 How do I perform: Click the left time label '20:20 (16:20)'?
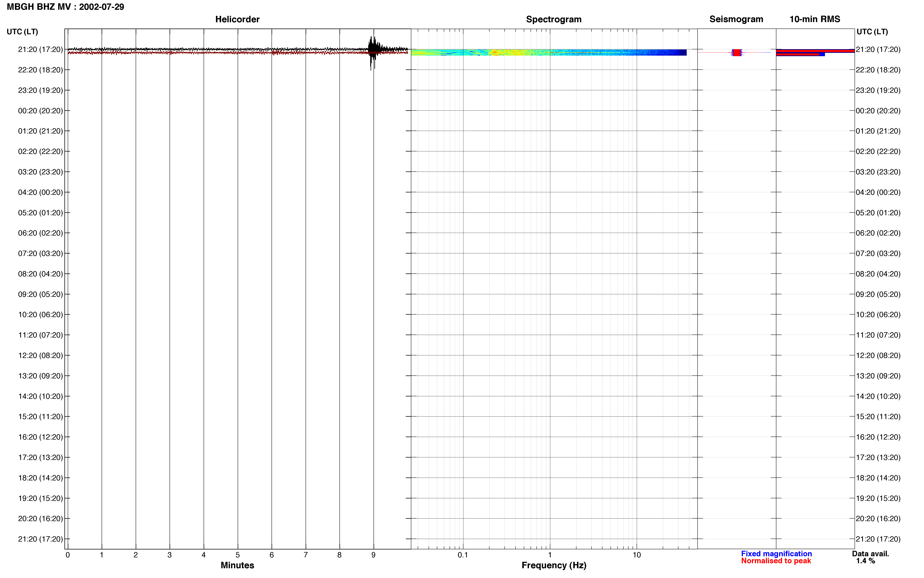click(41, 519)
